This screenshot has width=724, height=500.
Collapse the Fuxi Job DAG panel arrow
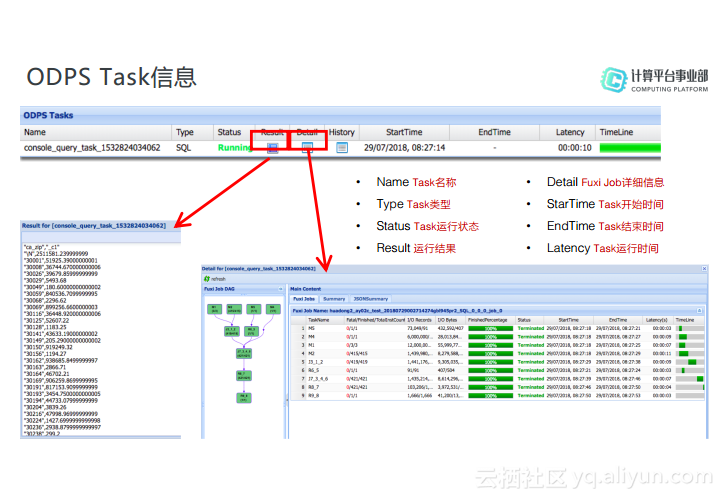280,289
